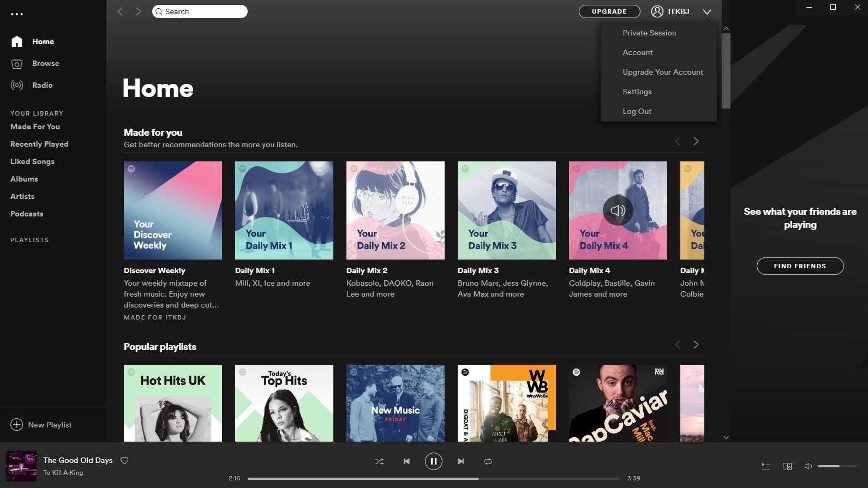868x488 pixels.
Task: Open Made For You library section
Action: click(35, 126)
